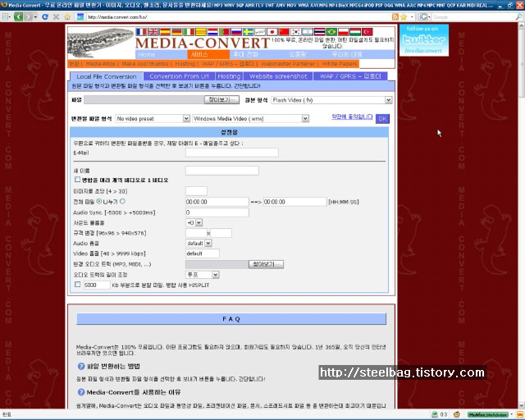This screenshot has width=525, height=420.
Task: Click the Media-Convert lizard logo
Action: (100, 43)
